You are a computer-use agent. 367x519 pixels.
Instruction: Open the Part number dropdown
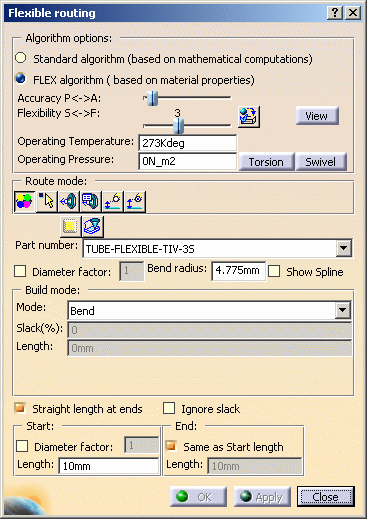pos(344,248)
